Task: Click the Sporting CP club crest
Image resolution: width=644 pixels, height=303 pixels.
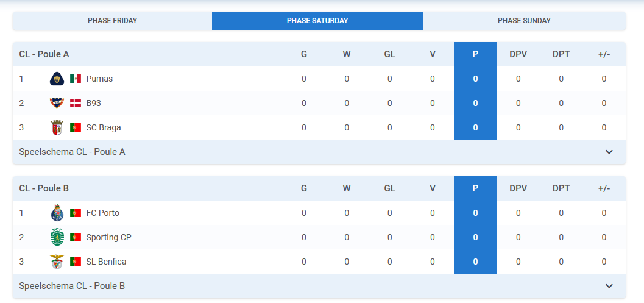Action: click(x=57, y=237)
